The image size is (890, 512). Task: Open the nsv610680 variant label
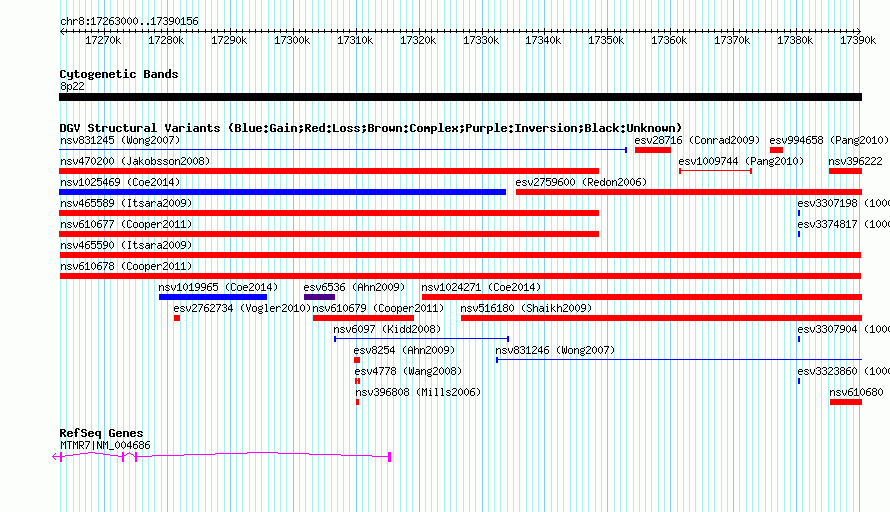(857, 392)
